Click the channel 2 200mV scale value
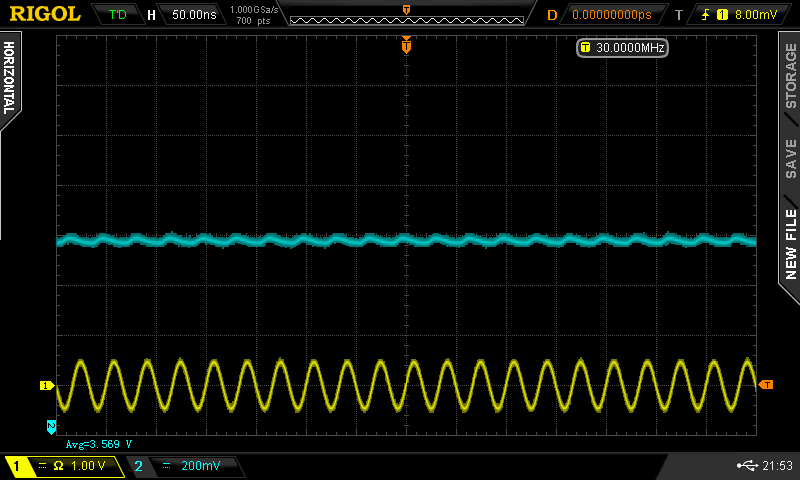 point(201,466)
